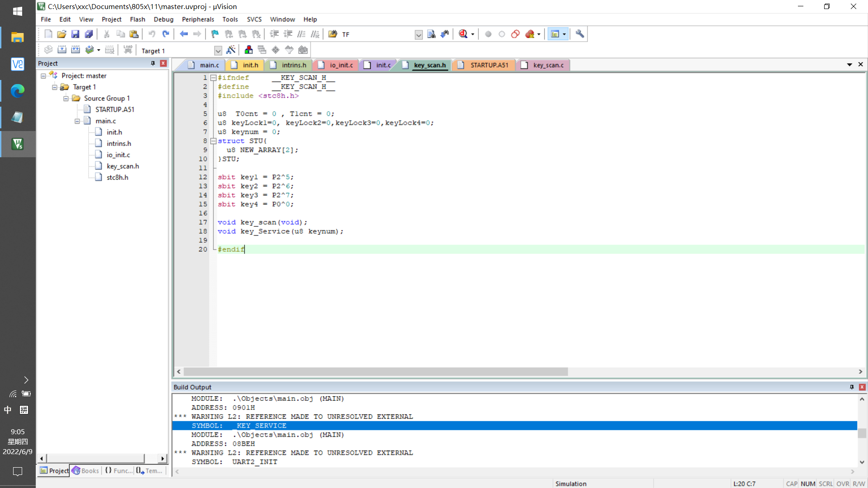Click the Incremental Find icon

pyautogui.click(x=445, y=34)
